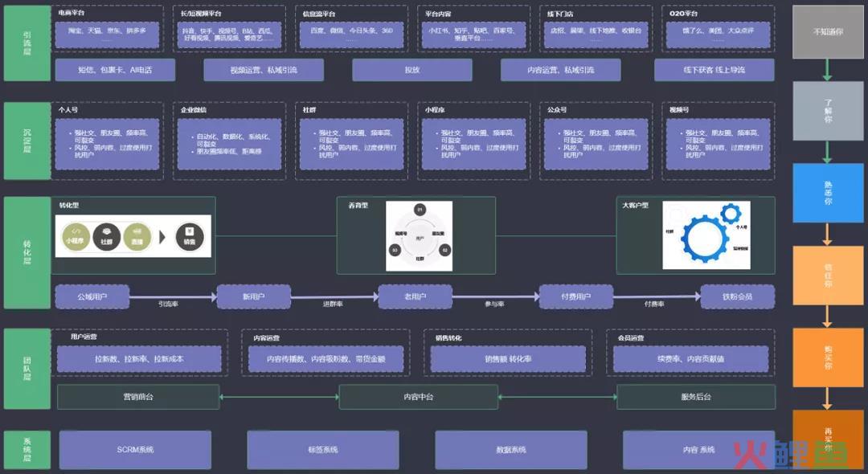Click the 02 circle in 养育型 diagram
Viewport: 868px width, 474px height.
point(444,250)
